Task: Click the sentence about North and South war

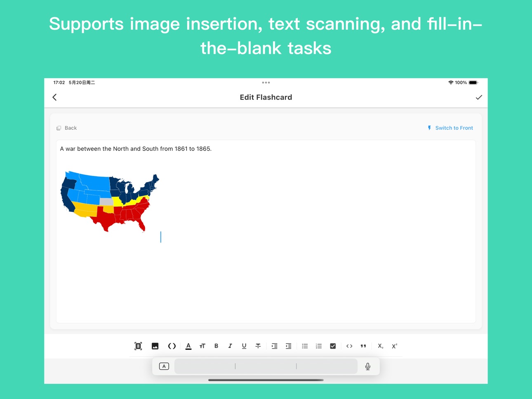Action: [x=136, y=149]
